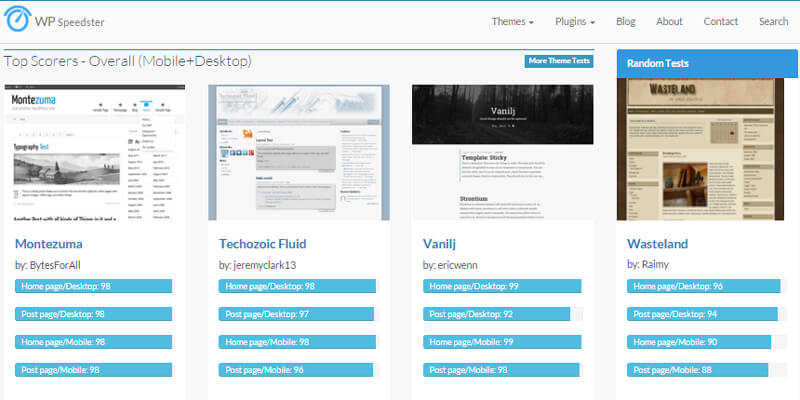Expand the Plugins dropdown menu

click(575, 21)
